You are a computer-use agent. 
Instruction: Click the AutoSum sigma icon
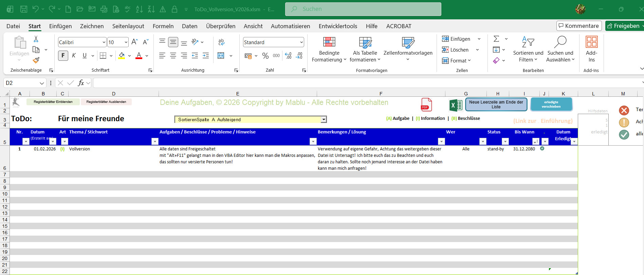[496, 39]
